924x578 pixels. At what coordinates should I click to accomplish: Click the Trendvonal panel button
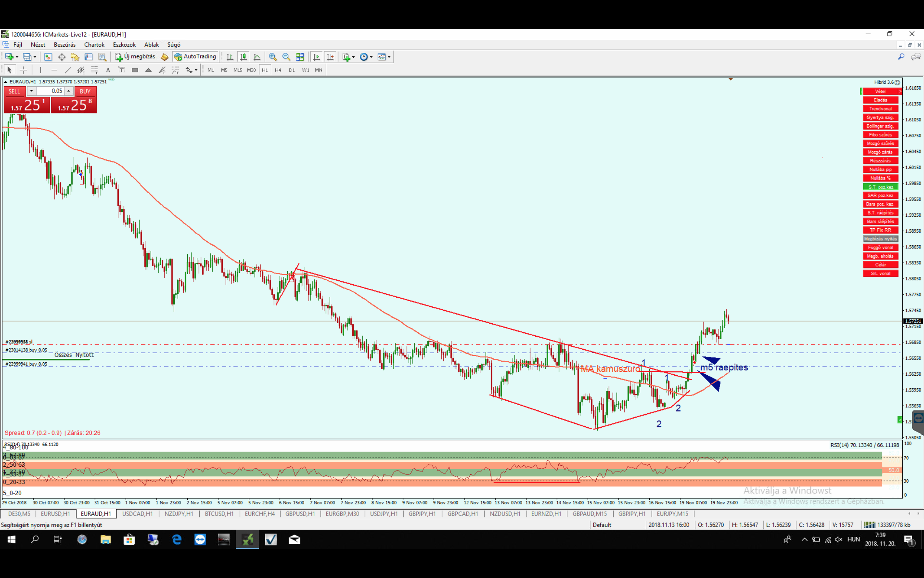[880, 109]
